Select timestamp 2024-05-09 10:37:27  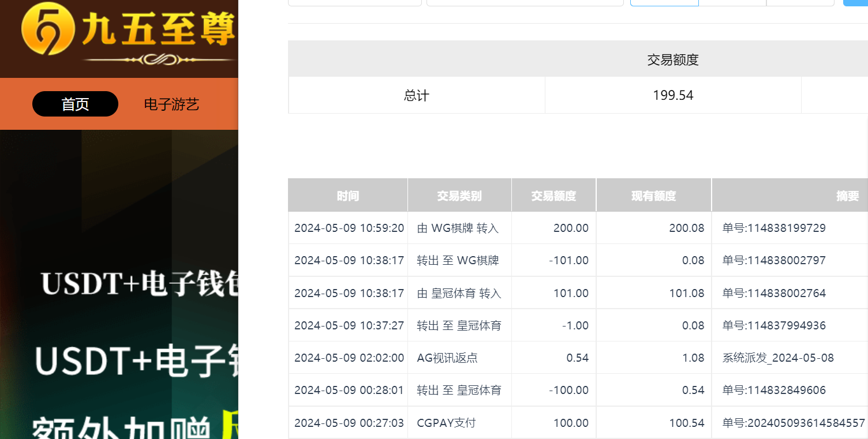(x=349, y=325)
